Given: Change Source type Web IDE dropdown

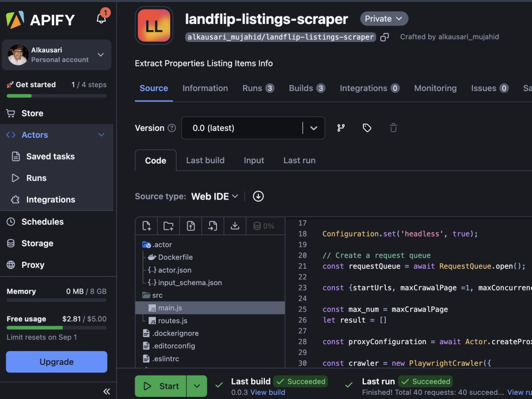Looking at the screenshot, I should pos(215,196).
